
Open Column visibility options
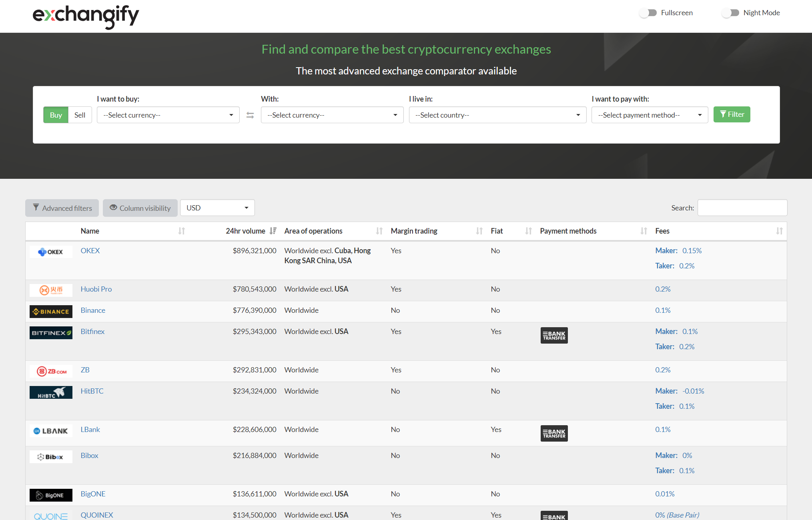click(x=140, y=208)
